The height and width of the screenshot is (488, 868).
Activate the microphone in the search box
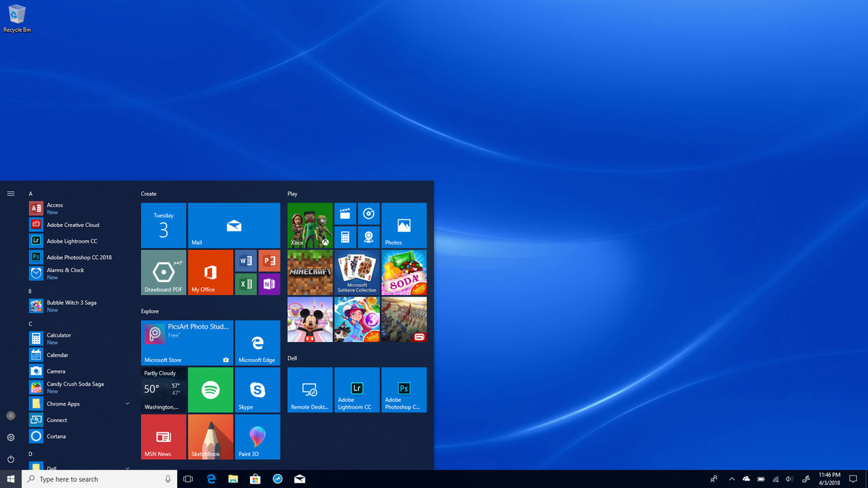coord(168,479)
